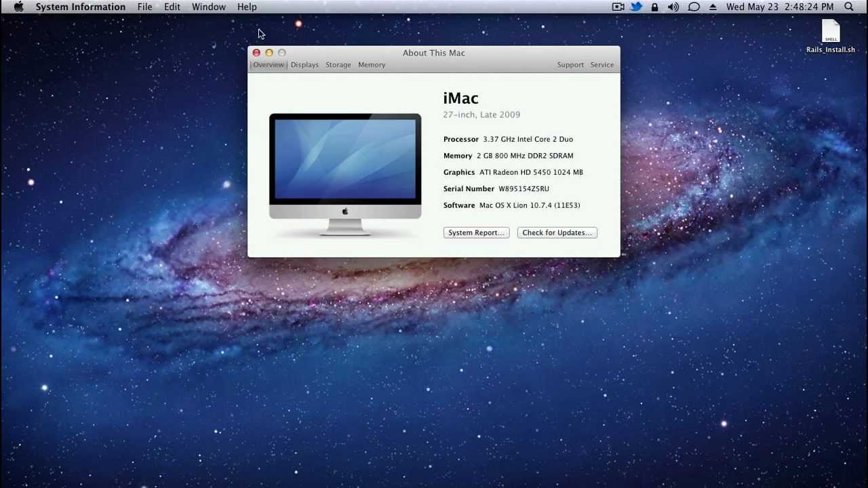The image size is (868, 488).
Task: Click the 'About This Mac' window title
Action: pos(434,53)
